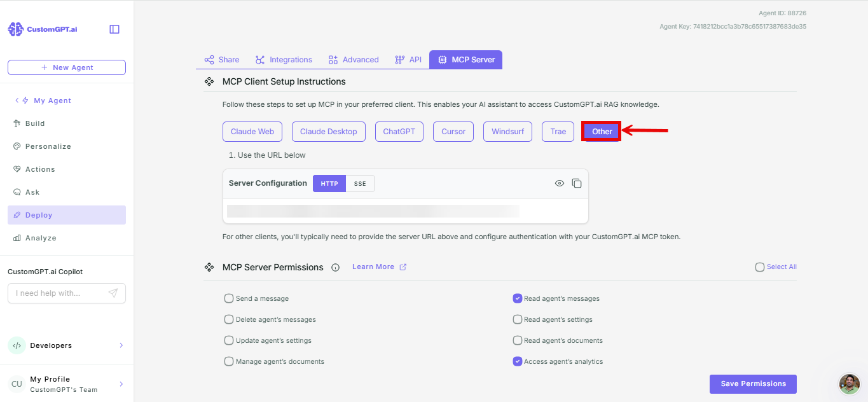Image resolution: width=868 pixels, height=402 pixels.
Task: Enable Read agent's documents permission
Action: click(518, 340)
